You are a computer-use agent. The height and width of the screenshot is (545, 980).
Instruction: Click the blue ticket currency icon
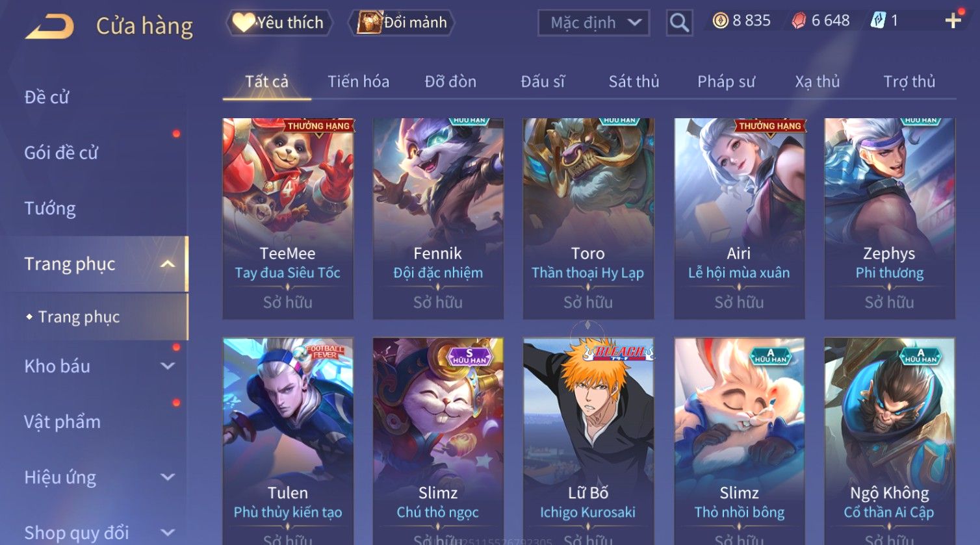coord(878,21)
